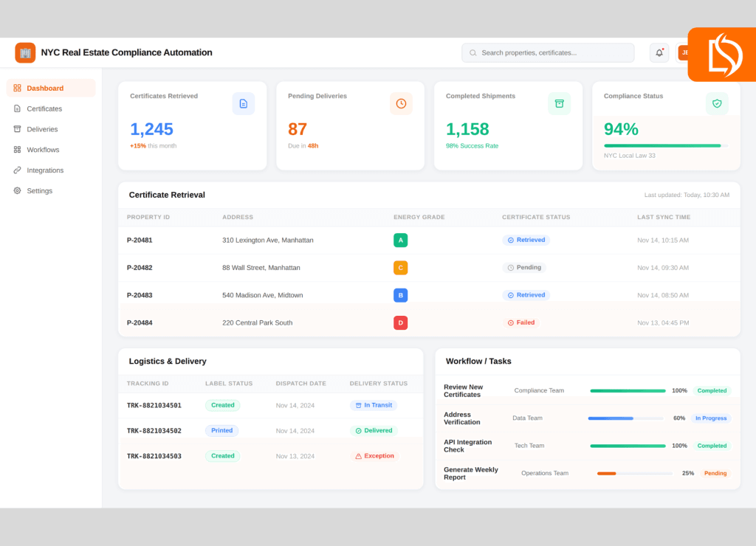The width and height of the screenshot is (756, 546).
Task: Open Workflows via its grid icon
Action: pyautogui.click(x=17, y=150)
